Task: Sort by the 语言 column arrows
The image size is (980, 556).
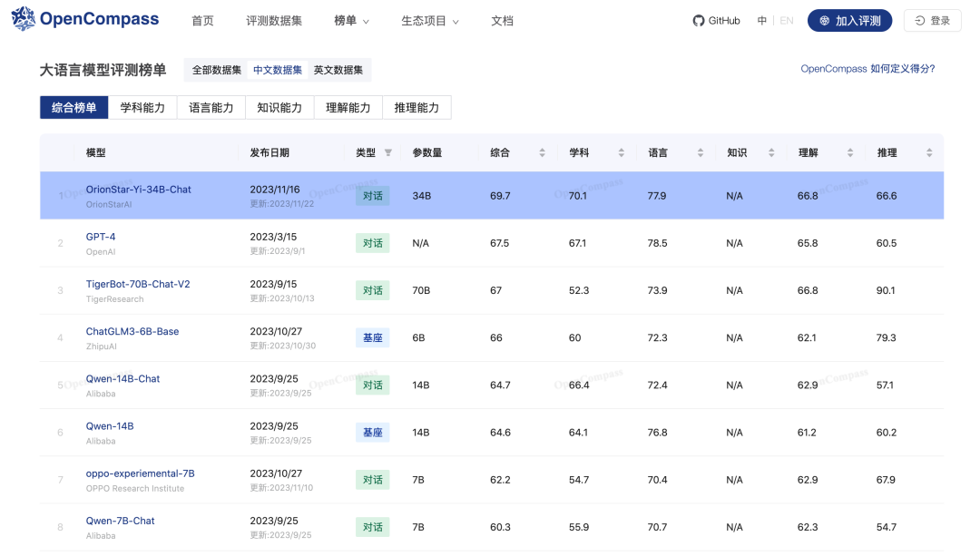Action: (700, 152)
